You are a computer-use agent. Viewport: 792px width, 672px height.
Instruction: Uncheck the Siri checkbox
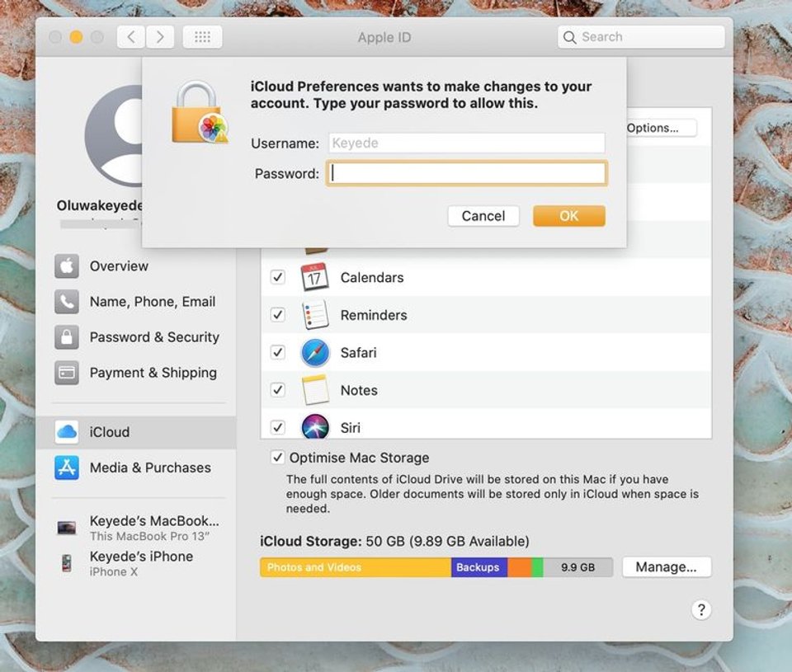point(278,427)
